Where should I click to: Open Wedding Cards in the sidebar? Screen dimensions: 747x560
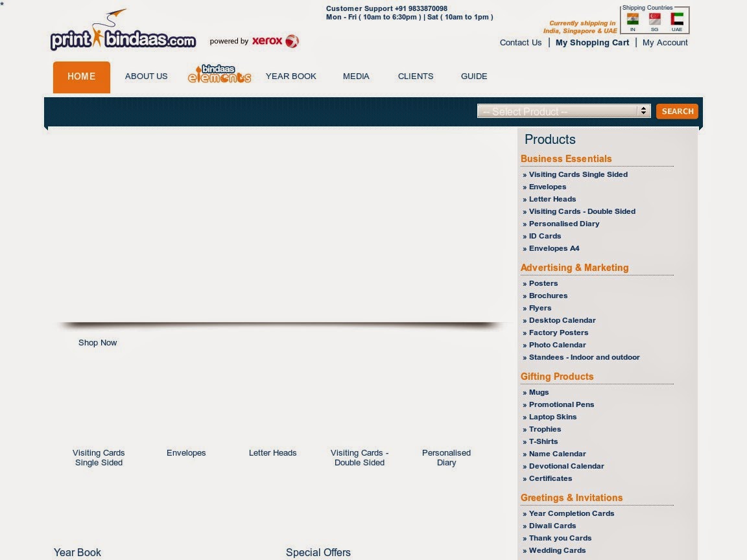click(557, 550)
